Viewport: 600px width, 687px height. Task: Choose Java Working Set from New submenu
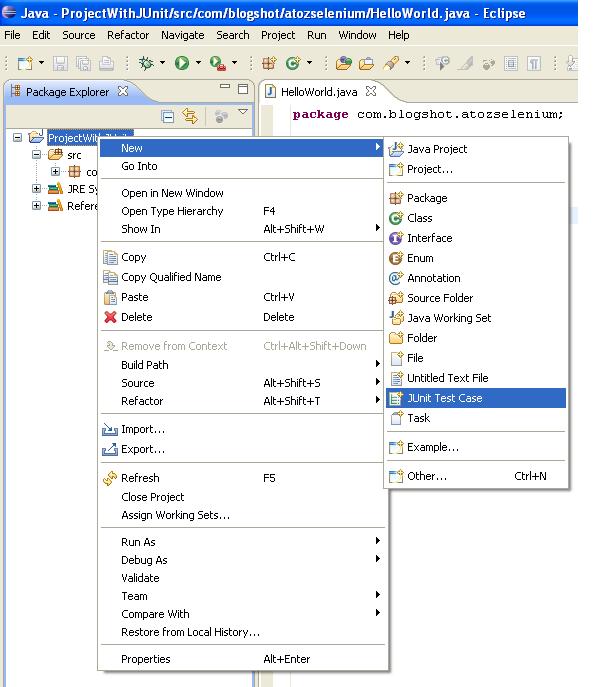click(x=476, y=318)
